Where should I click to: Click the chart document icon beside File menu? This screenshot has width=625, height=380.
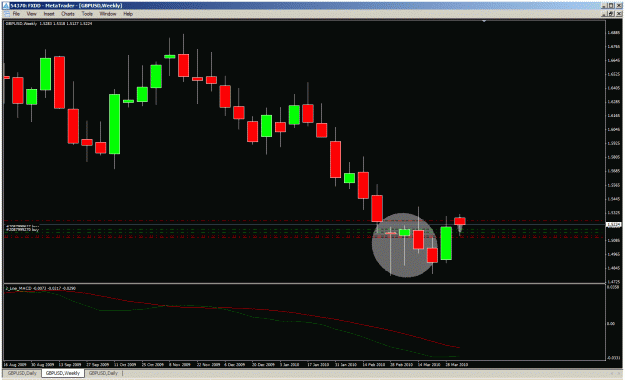[6, 14]
